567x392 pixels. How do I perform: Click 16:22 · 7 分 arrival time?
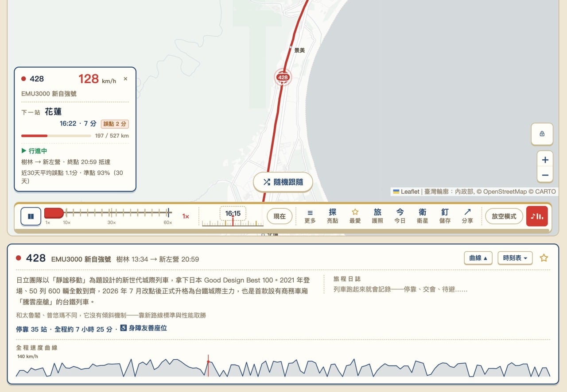(x=78, y=123)
